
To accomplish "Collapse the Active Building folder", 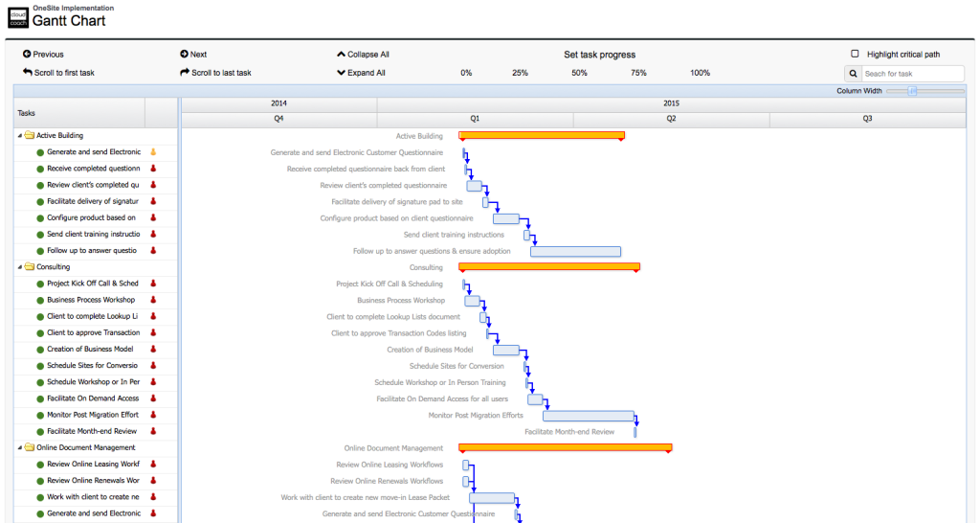I will [20, 136].
